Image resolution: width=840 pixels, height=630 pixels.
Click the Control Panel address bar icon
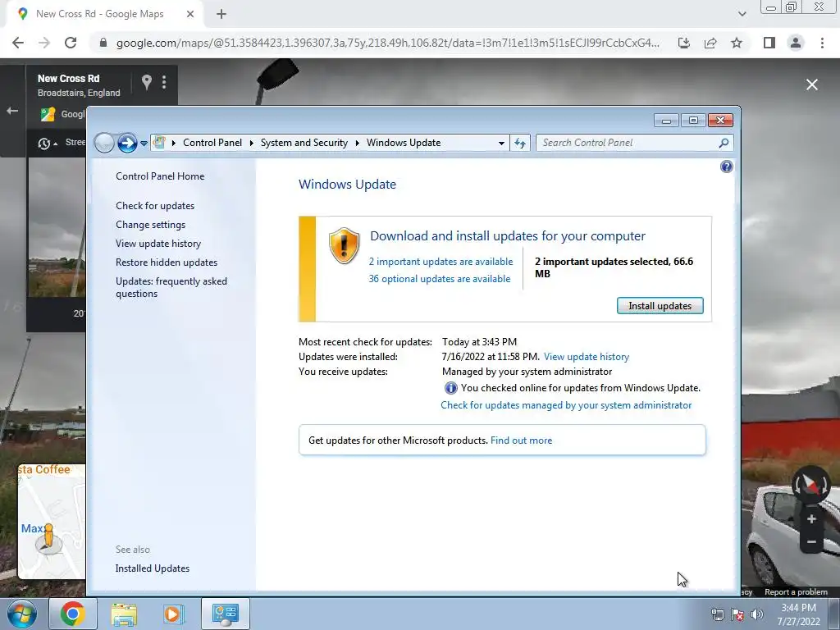coord(159,143)
